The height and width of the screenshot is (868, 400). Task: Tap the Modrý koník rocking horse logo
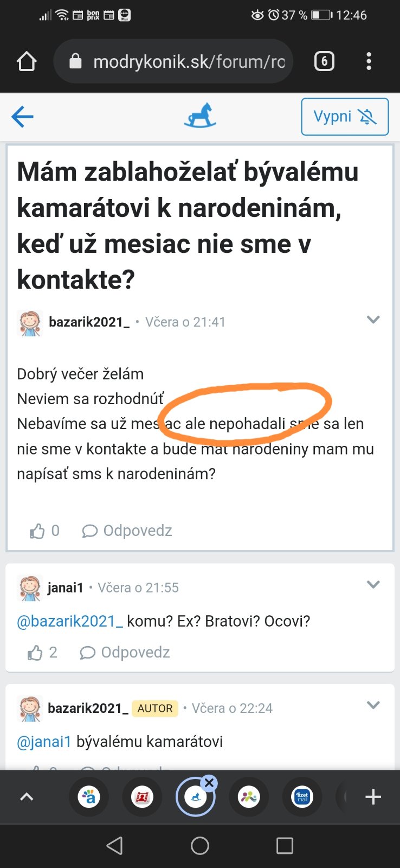click(x=200, y=116)
